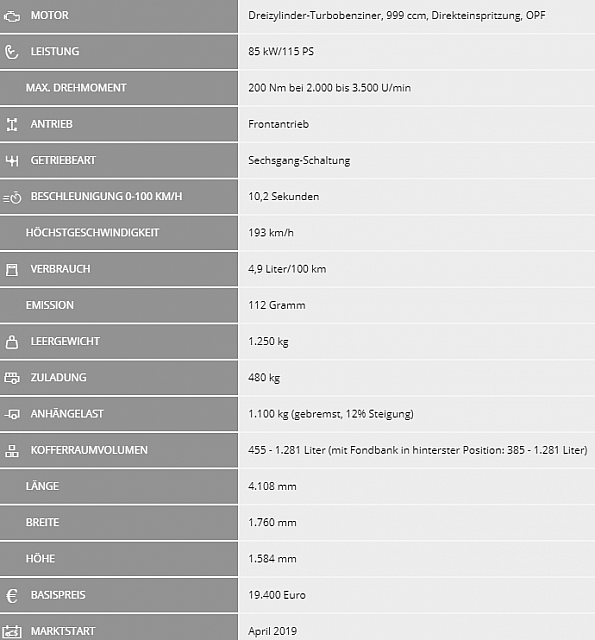Click the boxes icon beside KOFFERRAUMVOLUMEN
The height and width of the screenshot is (640, 595).
click(11, 451)
